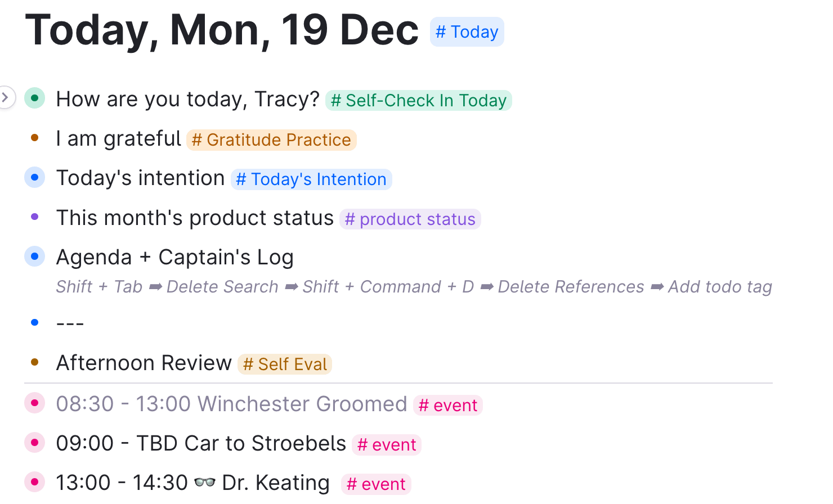Viewport: 833px width, 504px height.
Task: Open the '# product status' tag
Action: pyautogui.click(x=410, y=219)
